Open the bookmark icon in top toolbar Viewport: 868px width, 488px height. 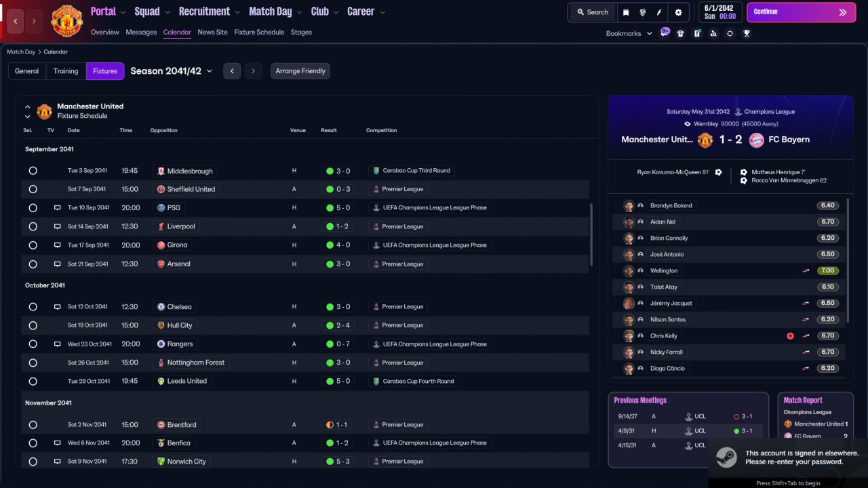tap(626, 12)
